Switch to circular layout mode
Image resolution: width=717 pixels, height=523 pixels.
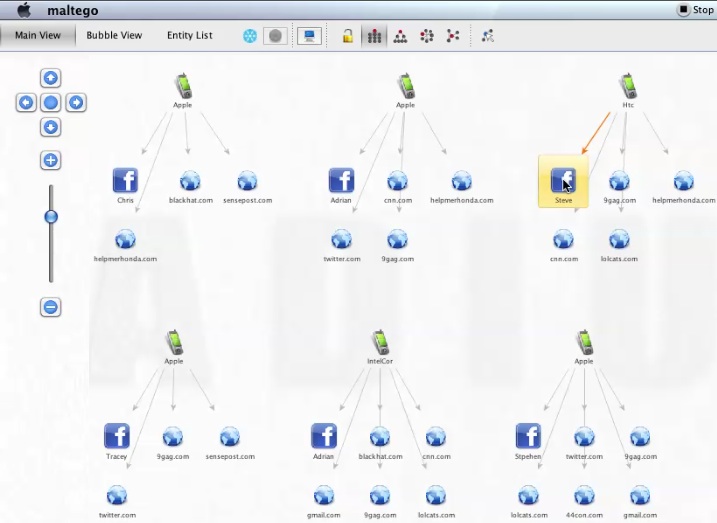(x=427, y=36)
